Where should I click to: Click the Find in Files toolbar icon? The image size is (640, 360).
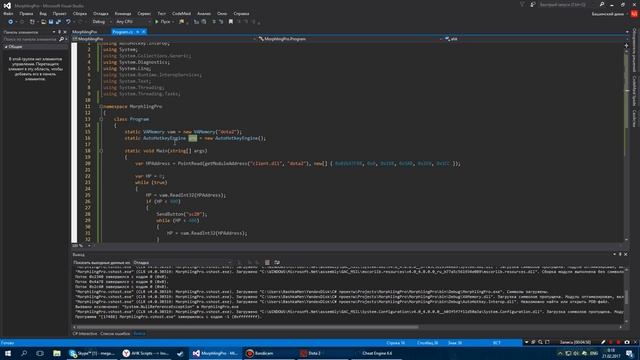(182, 22)
